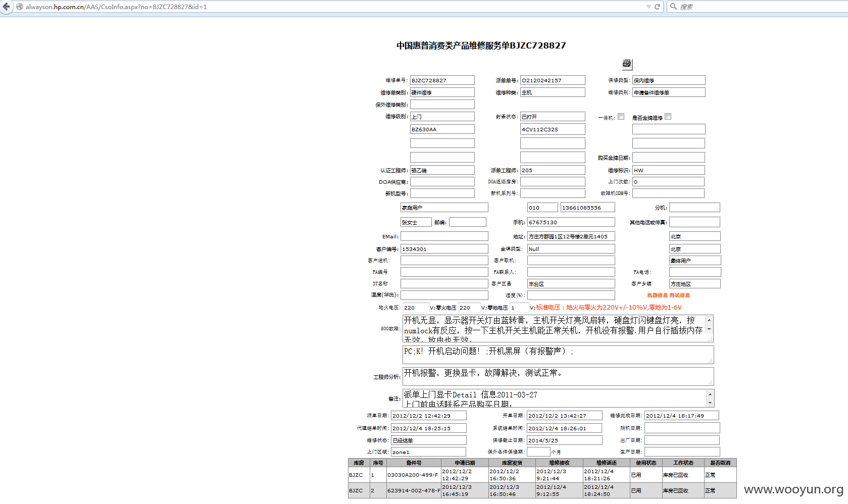The width and height of the screenshot is (848, 504).
Task: Enable the 是否金牌维修 checkbox
Action: tap(668, 117)
